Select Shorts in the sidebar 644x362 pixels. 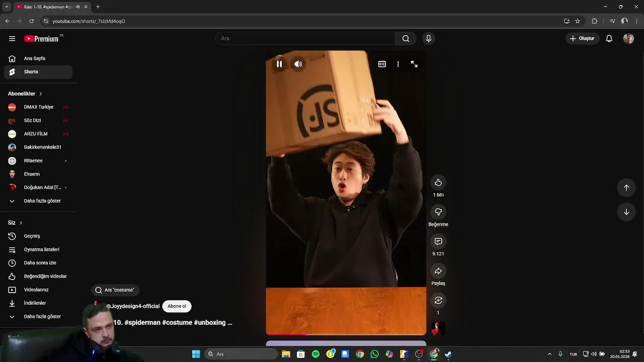(x=38, y=72)
